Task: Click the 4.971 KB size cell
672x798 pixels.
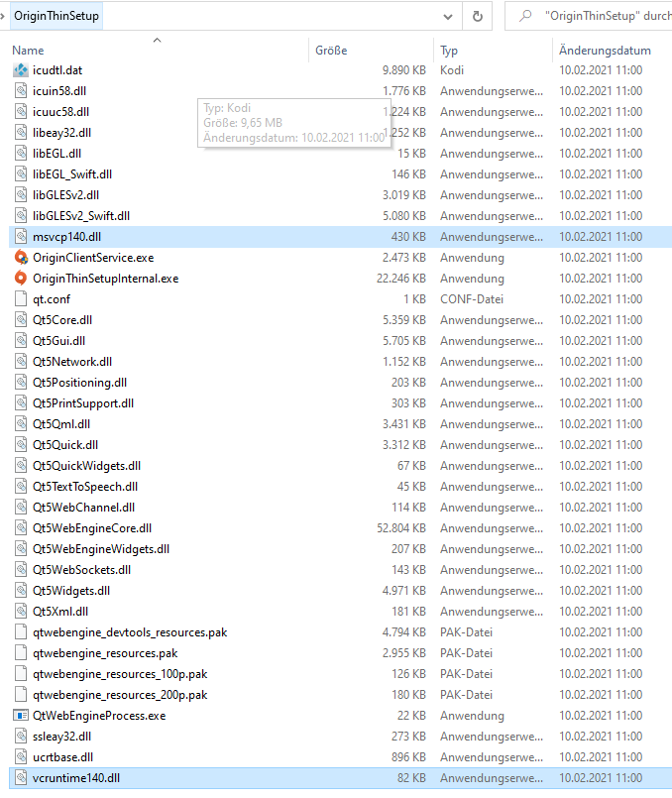Action: (404, 591)
